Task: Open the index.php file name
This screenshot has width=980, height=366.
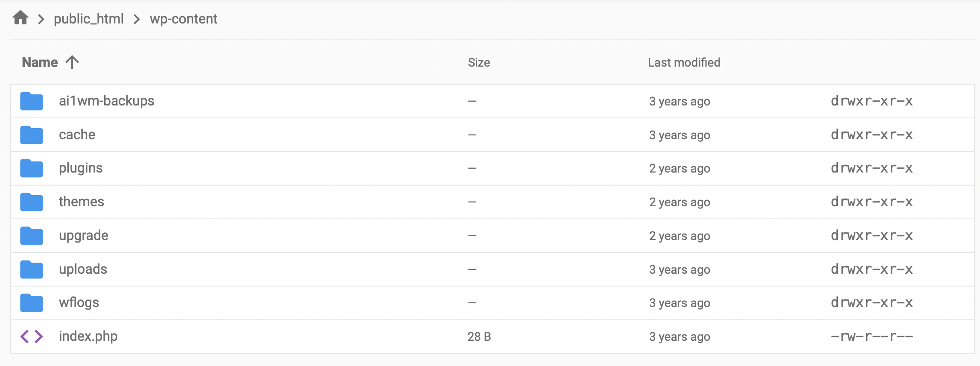Action: (x=88, y=337)
